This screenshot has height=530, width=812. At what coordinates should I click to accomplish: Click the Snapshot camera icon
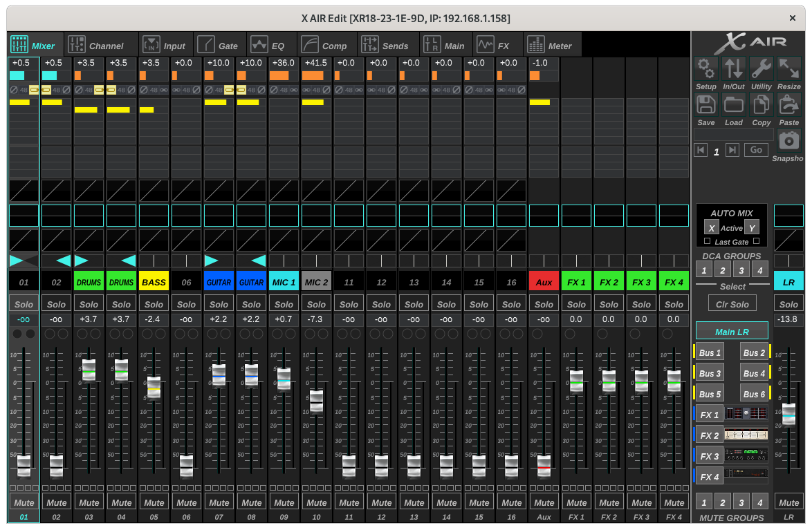[788, 140]
